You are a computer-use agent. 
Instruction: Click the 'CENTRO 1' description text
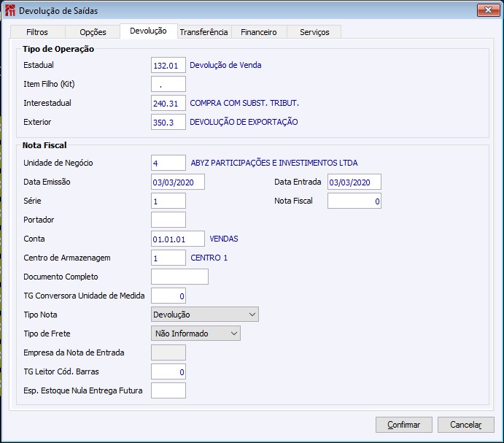pos(209,258)
